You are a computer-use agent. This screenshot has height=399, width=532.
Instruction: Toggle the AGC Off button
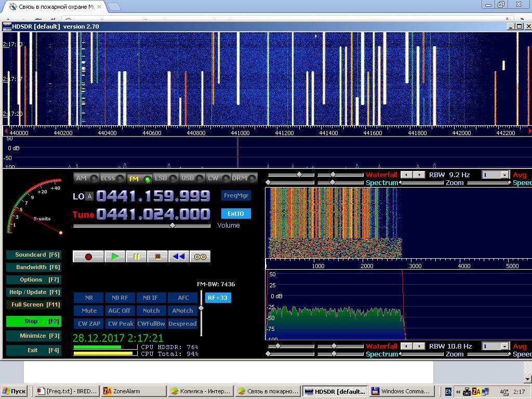tap(120, 311)
